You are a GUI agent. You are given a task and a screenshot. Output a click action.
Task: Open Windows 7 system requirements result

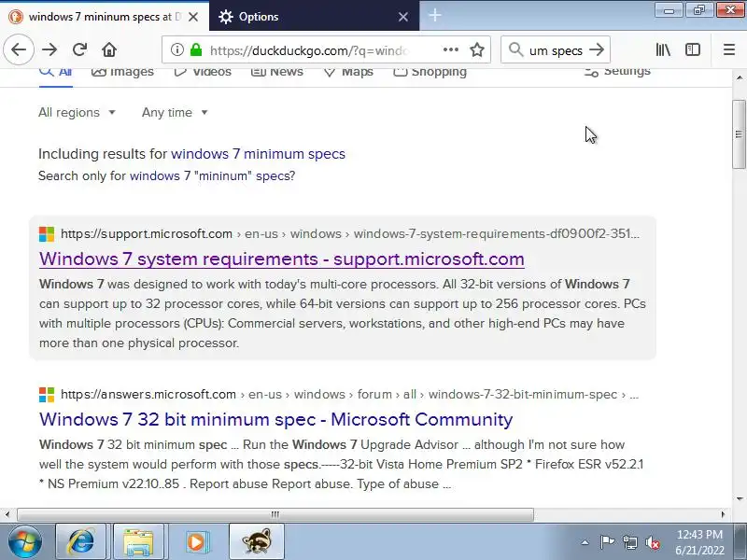point(282,259)
